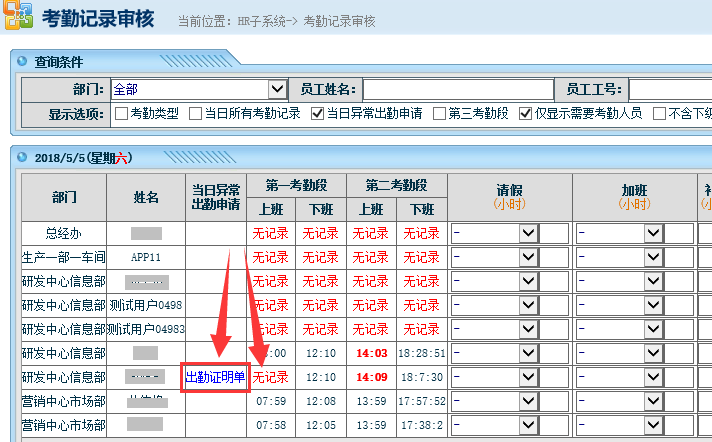Toggle the 第三考勤段 checkbox

[x=439, y=113]
